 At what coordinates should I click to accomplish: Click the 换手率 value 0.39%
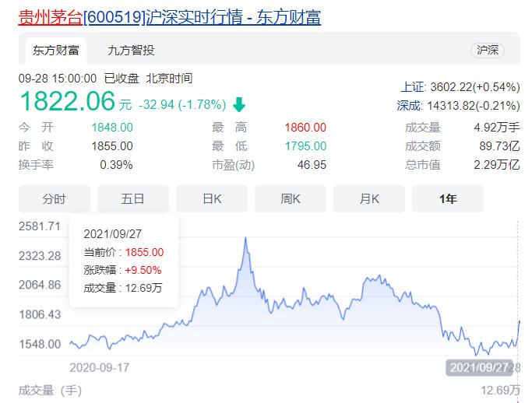click(x=116, y=165)
